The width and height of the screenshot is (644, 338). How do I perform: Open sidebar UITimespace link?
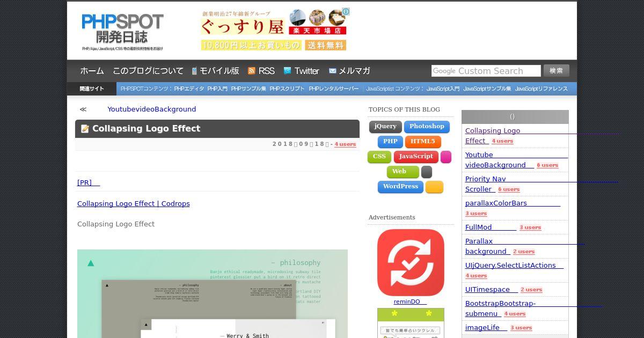pyautogui.click(x=487, y=290)
